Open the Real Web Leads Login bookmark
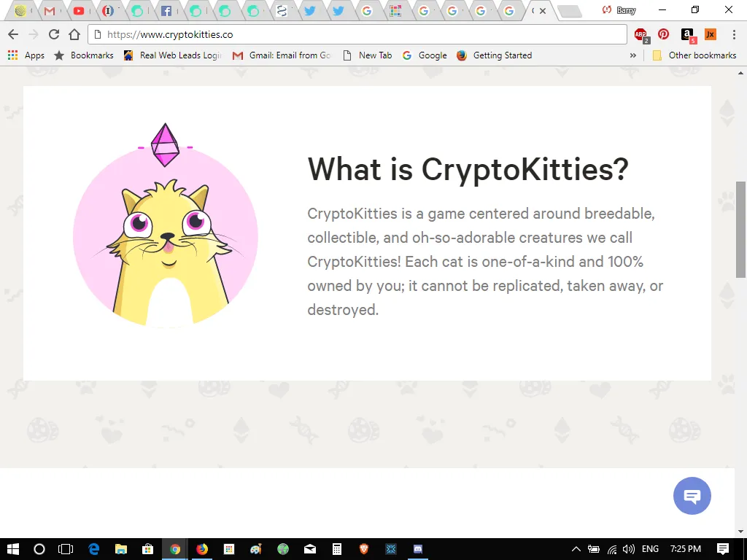Screen dimensions: 747x560 [x=172, y=55]
